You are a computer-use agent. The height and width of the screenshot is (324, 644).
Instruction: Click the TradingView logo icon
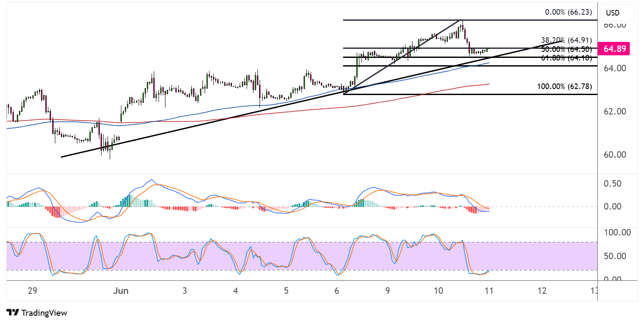(13, 313)
